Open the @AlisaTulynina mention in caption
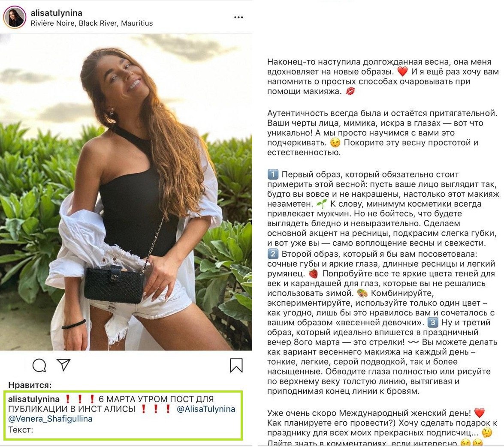504x447 pixels. [206, 409]
